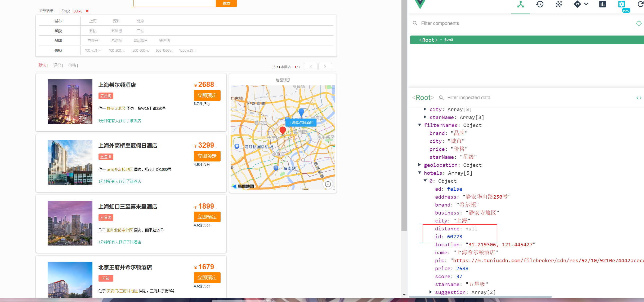Expand the suggestion Array[2] node

431,292
